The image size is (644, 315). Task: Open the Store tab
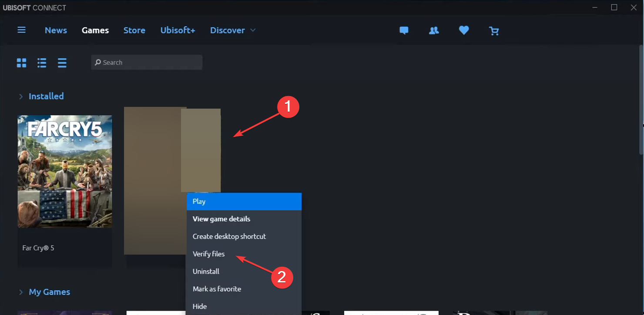pyautogui.click(x=134, y=30)
